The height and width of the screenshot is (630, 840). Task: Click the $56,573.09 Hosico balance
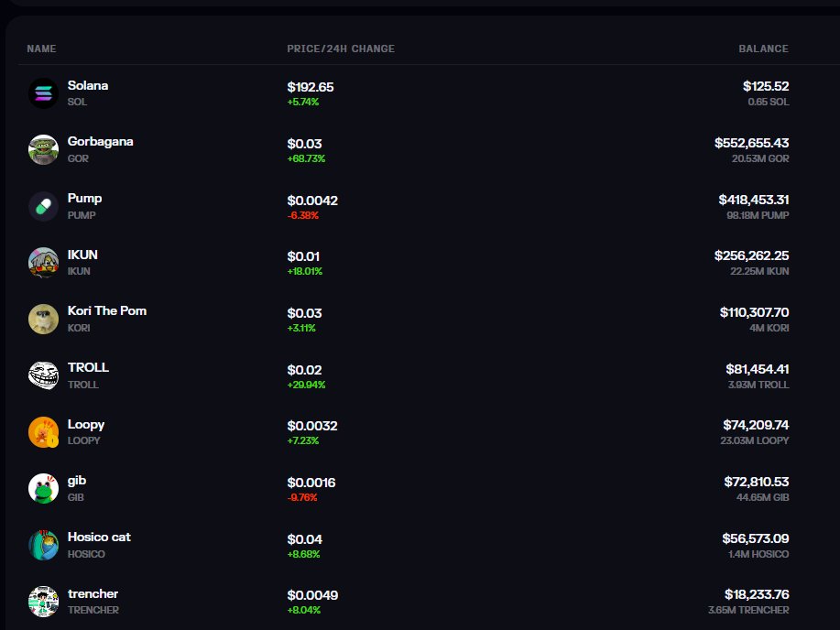(756, 538)
